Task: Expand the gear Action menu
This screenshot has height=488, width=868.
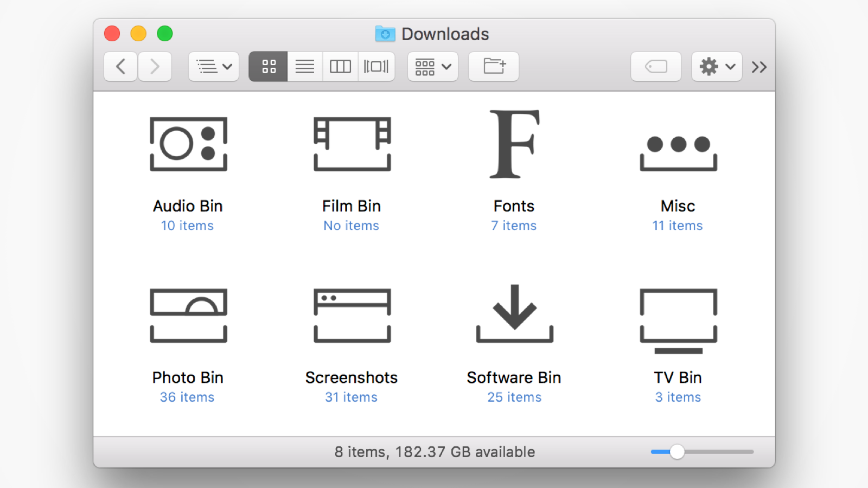Action: pos(717,67)
